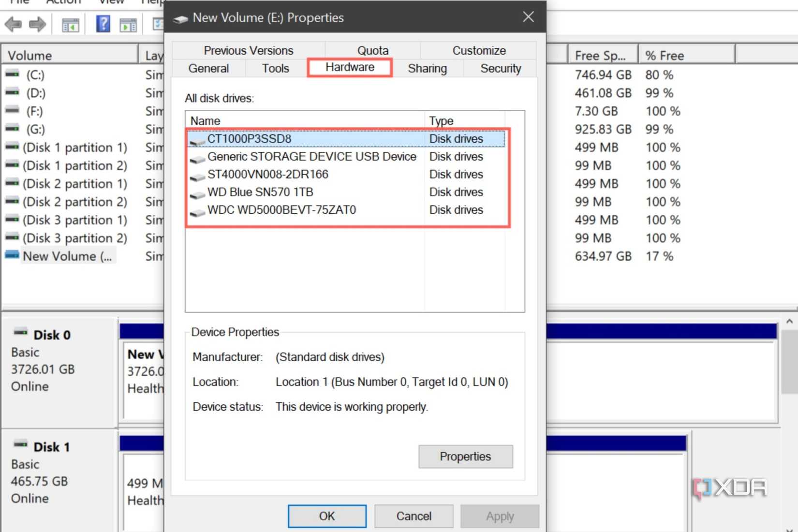The width and height of the screenshot is (798, 532).
Task: Open the Previous Versions tab
Action: (249, 50)
